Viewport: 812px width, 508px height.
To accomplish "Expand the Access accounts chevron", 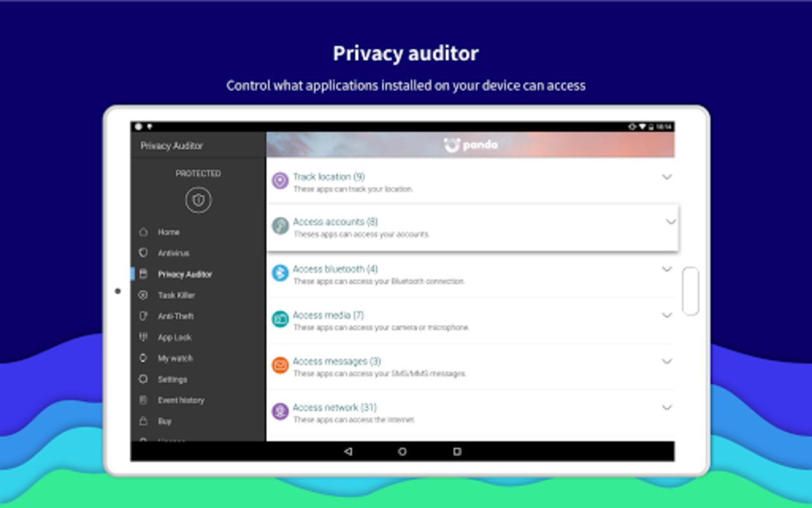I will pyautogui.click(x=671, y=222).
